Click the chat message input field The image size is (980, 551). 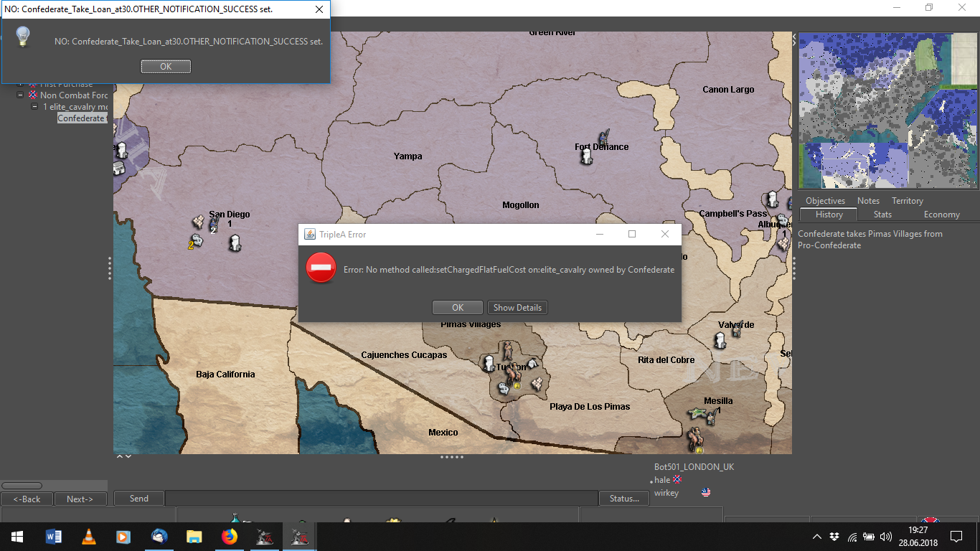[382, 498]
